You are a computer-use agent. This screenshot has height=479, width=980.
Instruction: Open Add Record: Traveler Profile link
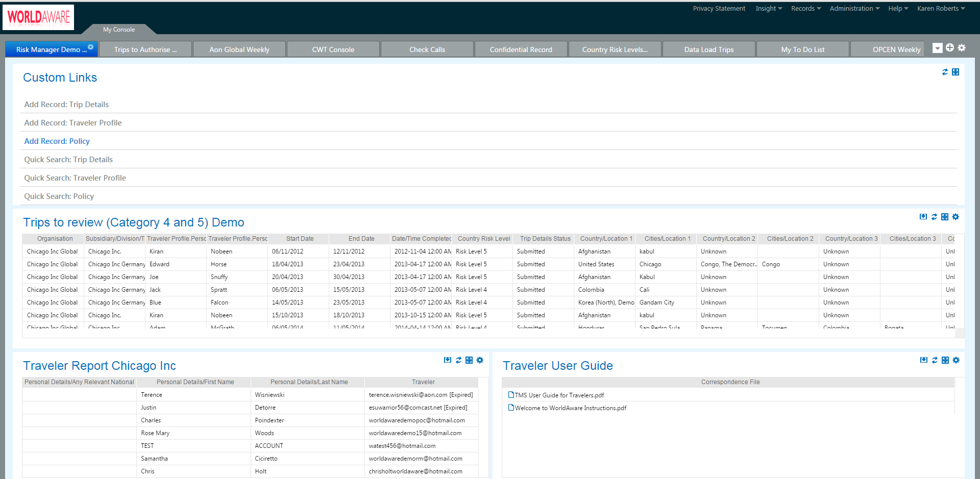click(73, 123)
